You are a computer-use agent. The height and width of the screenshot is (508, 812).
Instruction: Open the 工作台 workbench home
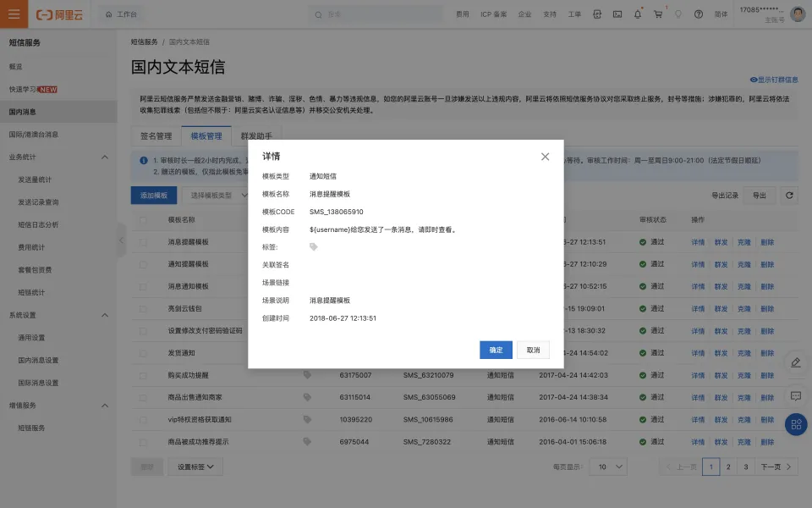tap(121, 14)
